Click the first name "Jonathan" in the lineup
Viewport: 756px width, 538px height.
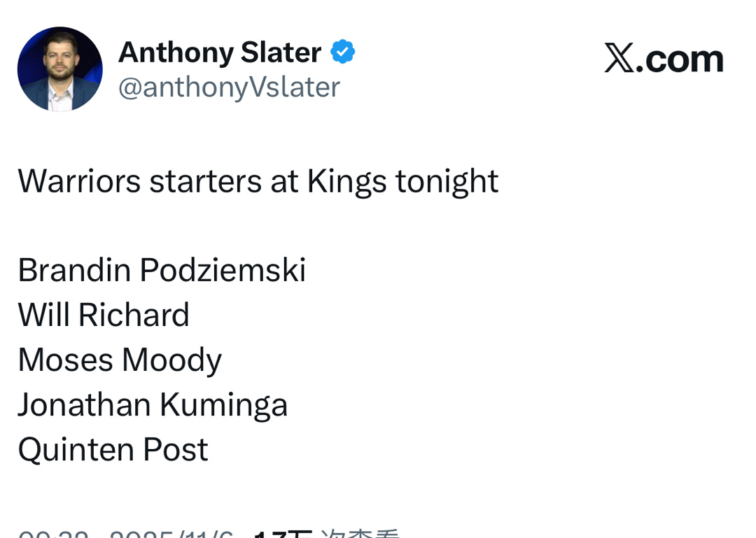[84, 404]
